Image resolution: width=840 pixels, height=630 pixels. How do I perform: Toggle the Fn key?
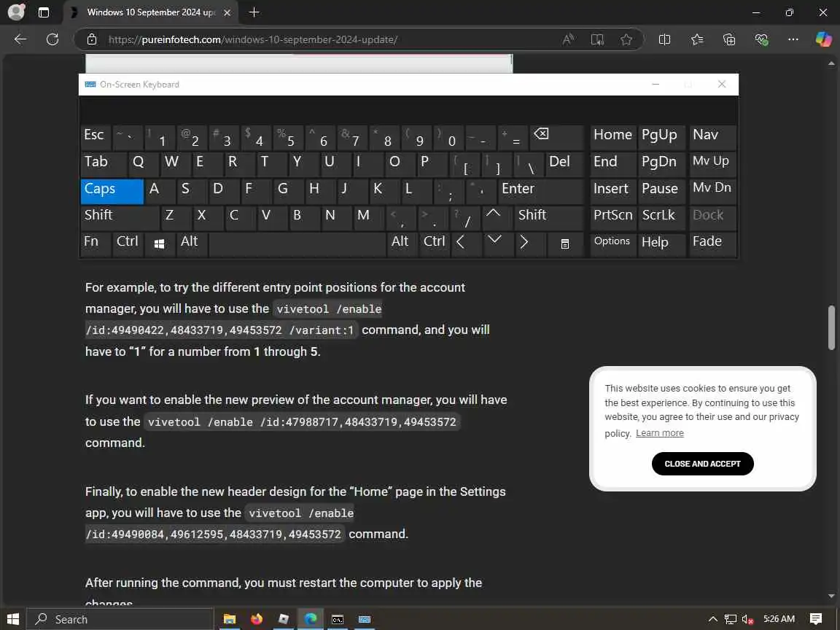click(x=96, y=244)
